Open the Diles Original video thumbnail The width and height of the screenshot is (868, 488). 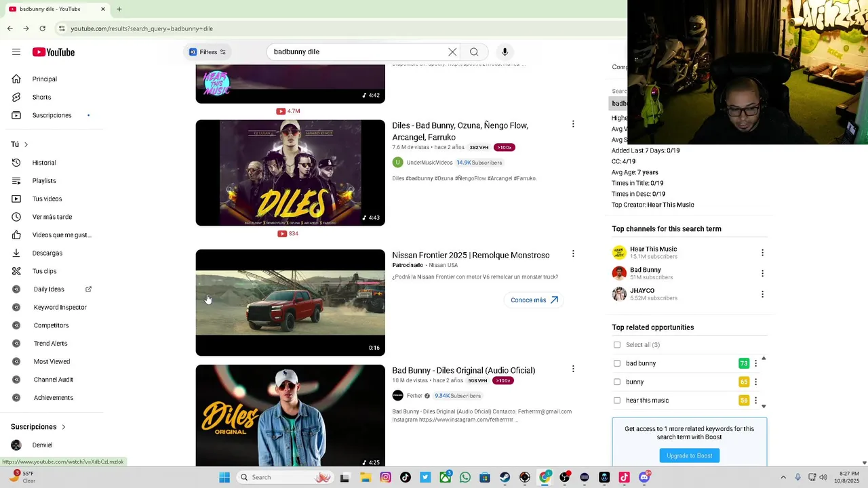tap(290, 415)
